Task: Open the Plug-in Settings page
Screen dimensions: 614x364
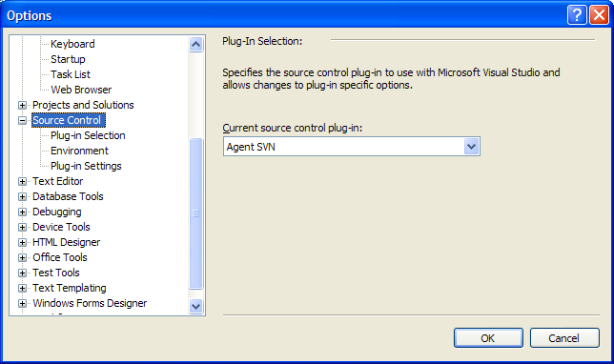Action: click(x=86, y=166)
